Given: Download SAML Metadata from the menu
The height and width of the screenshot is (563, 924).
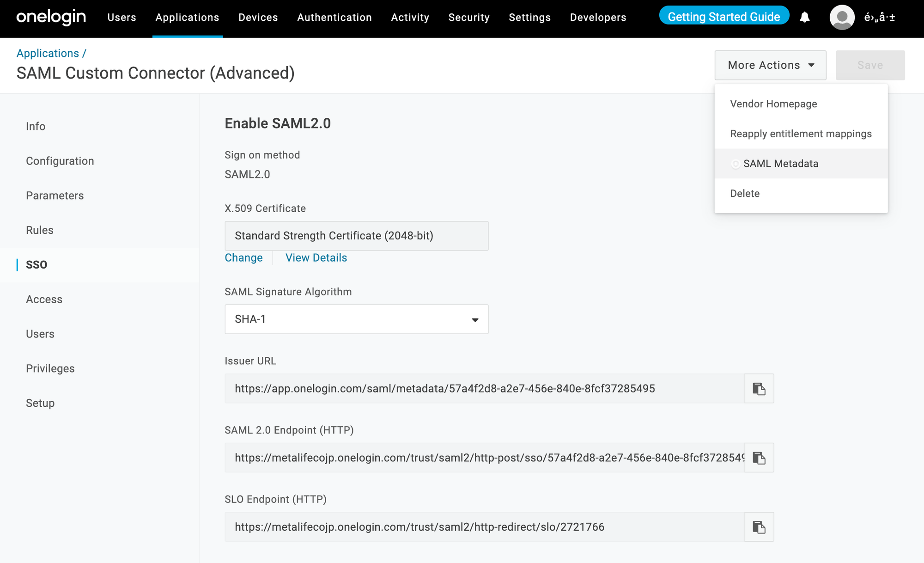Looking at the screenshot, I should point(801,164).
